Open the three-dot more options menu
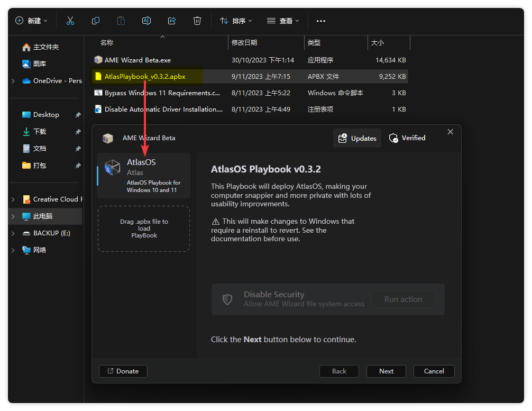Screen dimensions: 532x411 (x=321, y=21)
